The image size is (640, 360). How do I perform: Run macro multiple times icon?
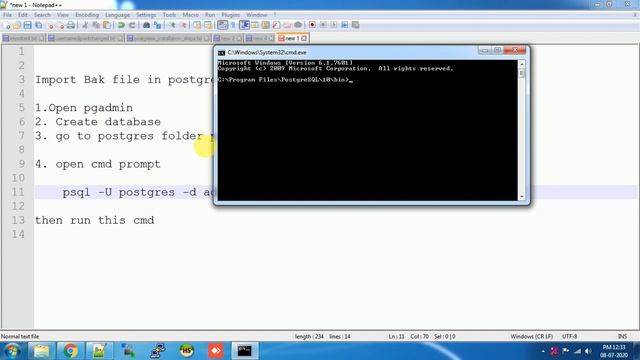(x=345, y=25)
